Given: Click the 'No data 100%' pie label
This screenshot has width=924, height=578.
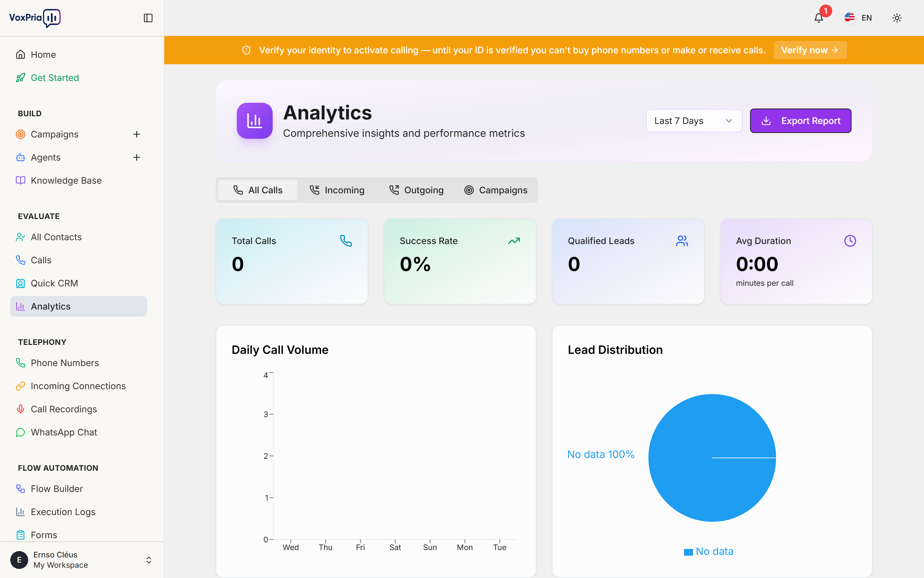Looking at the screenshot, I should 601,454.
